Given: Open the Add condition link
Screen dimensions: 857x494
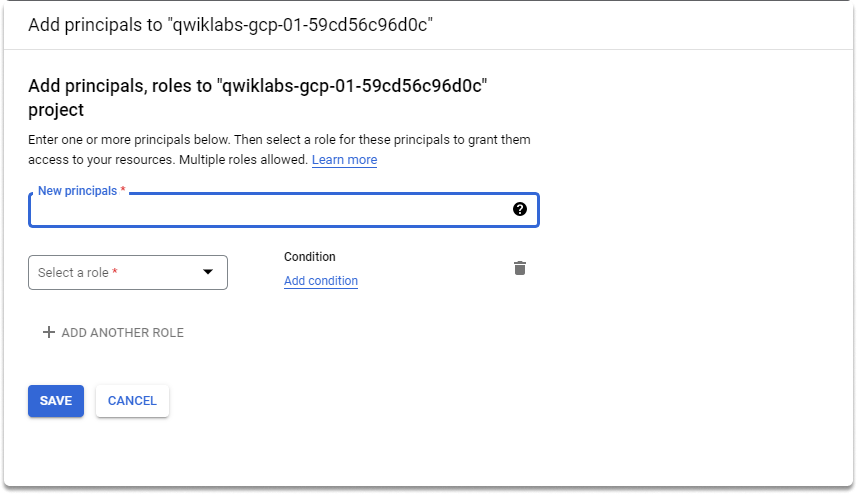Looking at the screenshot, I should [x=321, y=281].
